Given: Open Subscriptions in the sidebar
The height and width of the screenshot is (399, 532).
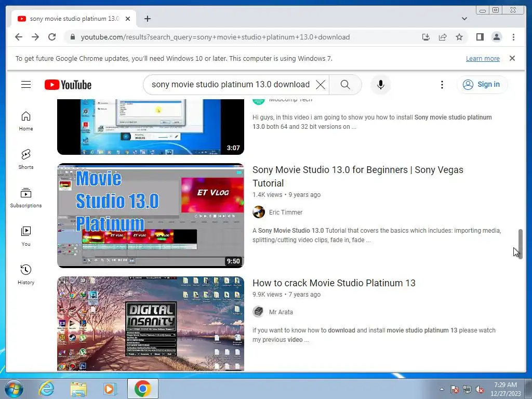Looking at the screenshot, I should tap(26, 198).
